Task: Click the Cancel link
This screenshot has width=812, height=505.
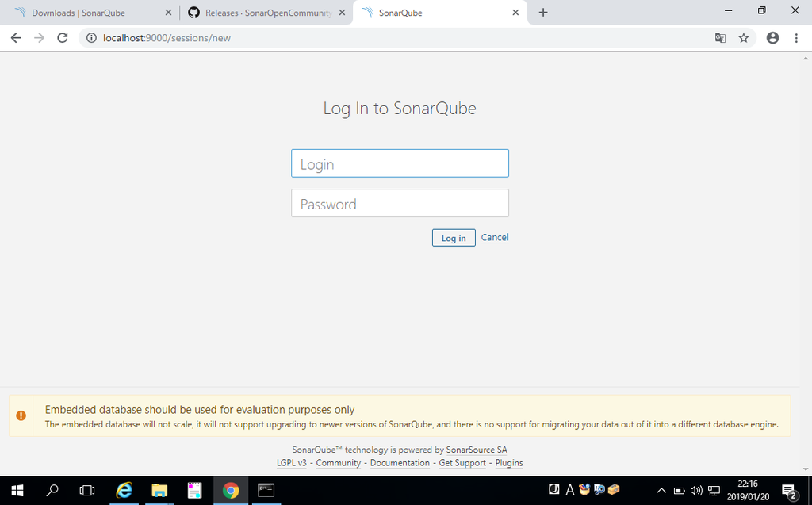Action: click(495, 237)
